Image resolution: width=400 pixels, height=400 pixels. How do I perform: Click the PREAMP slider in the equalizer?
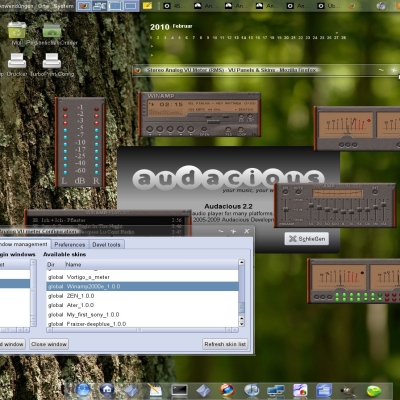286,209
